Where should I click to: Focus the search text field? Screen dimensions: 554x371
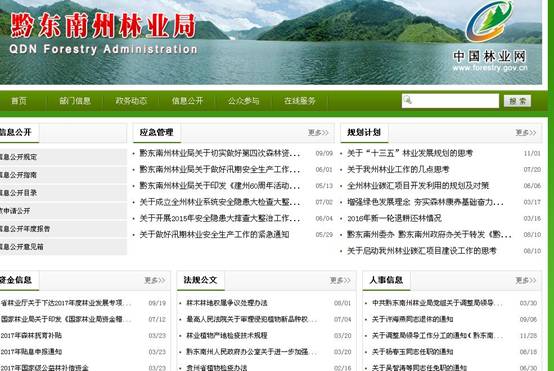(x=450, y=101)
